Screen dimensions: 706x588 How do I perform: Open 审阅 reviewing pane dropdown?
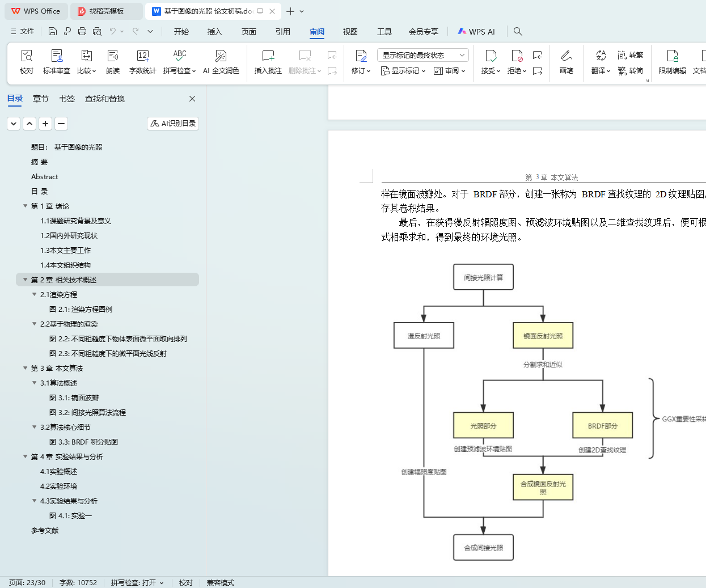click(450, 71)
